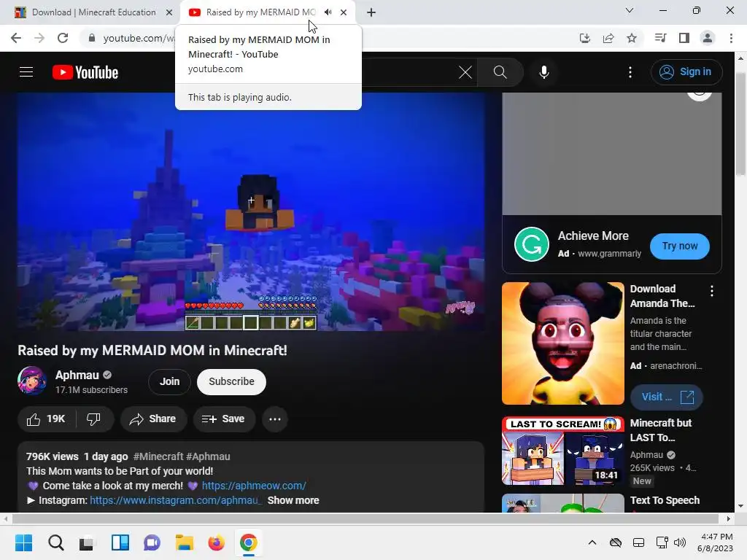
Task: Share this page from address bar
Action: [608, 38]
